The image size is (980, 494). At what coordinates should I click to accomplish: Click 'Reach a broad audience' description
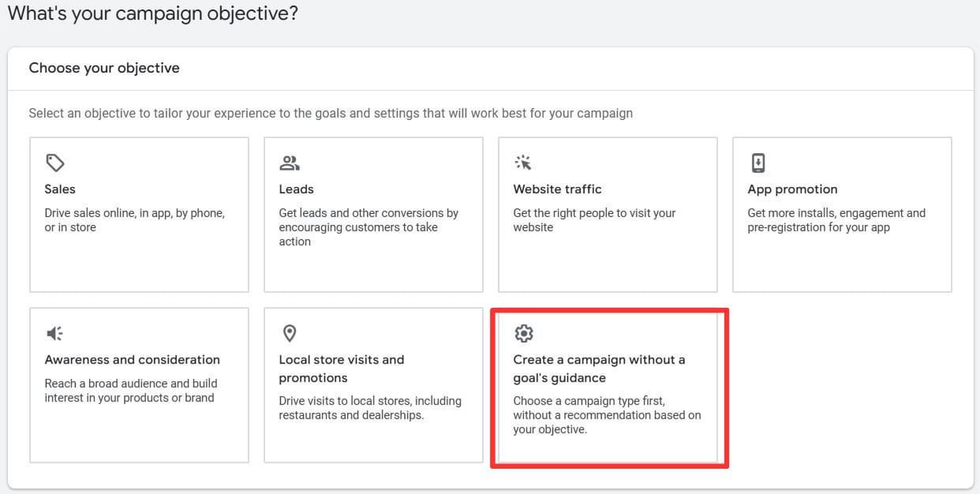pyautogui.click(x=131, y=391)
